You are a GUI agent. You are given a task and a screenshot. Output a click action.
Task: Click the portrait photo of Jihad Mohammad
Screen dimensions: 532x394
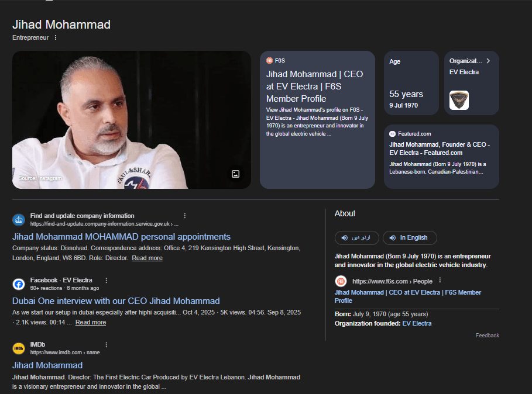[132, 120]
